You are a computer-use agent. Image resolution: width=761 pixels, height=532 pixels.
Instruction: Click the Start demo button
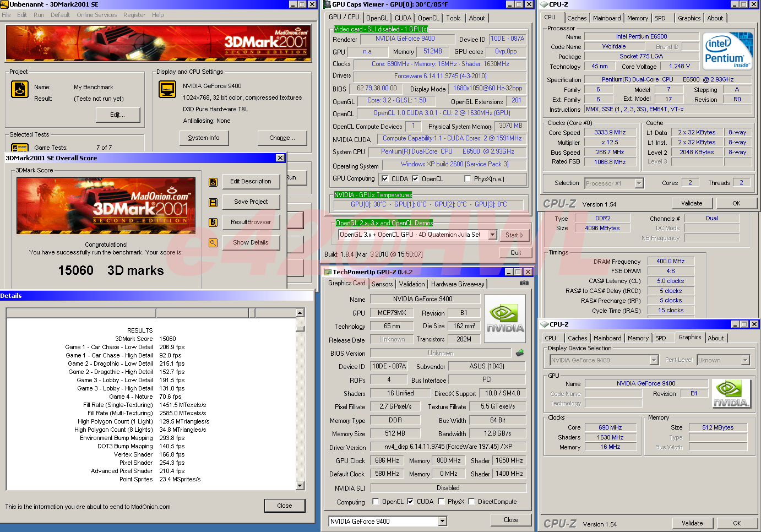pyautogui.click(x=514, y=235)
